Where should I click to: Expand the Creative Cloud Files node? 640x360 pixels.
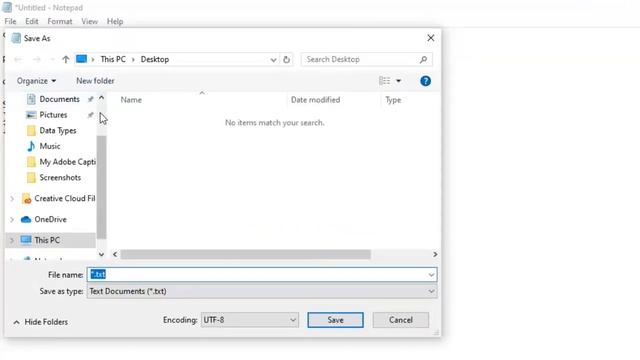click(x=12, y=199)
